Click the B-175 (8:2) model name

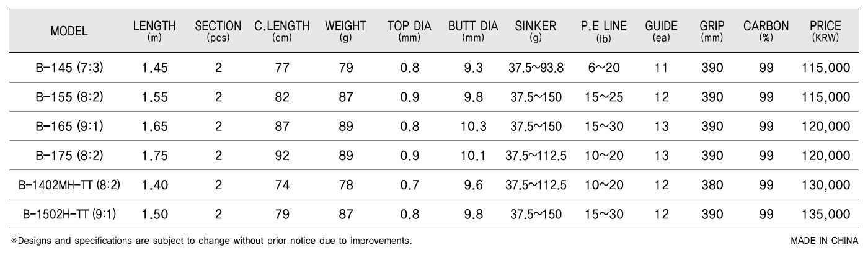[69, 155]
